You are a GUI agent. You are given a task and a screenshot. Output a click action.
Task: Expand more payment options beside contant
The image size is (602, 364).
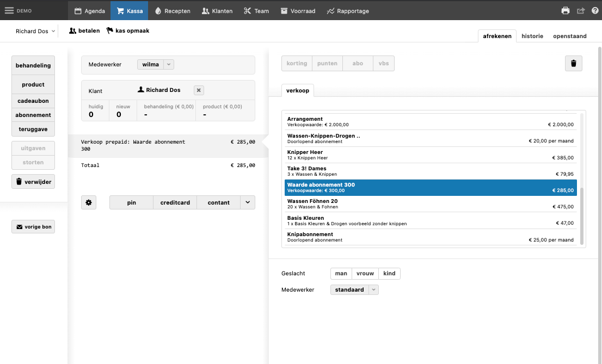(248, 202)
